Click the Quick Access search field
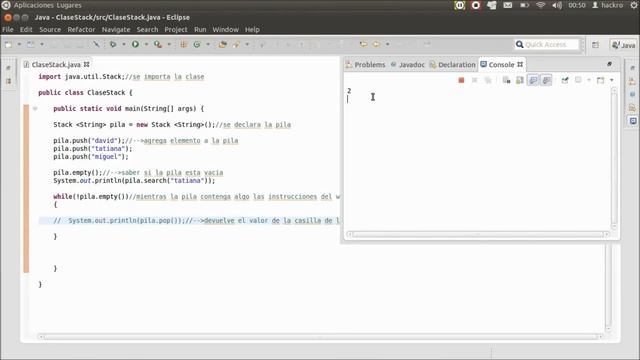 tap(547, 44)
